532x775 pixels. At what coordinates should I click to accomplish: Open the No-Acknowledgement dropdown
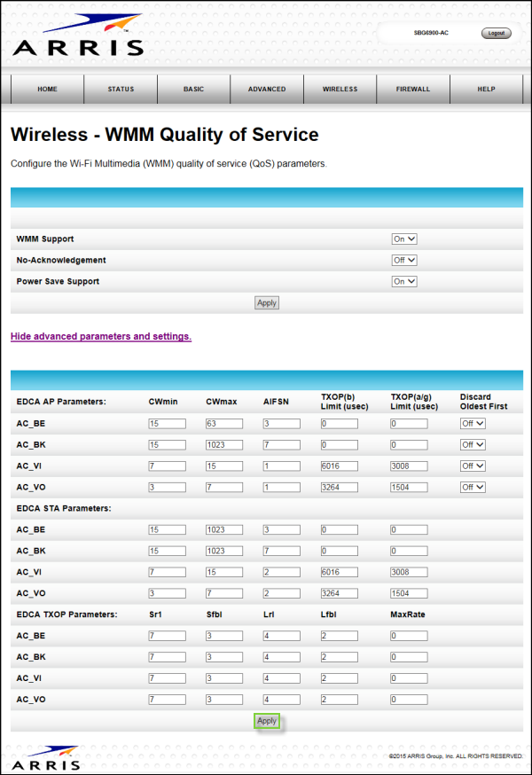[x=404, y=261]
